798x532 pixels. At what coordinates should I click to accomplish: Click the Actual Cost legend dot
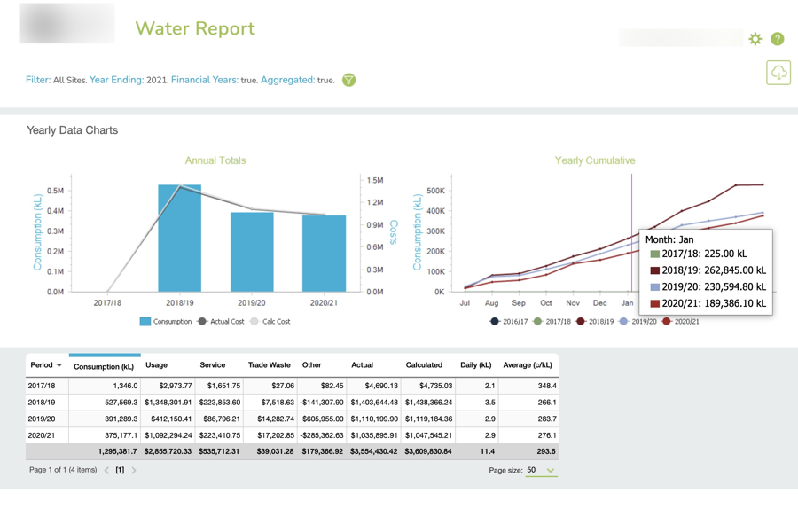click(202, 320)
